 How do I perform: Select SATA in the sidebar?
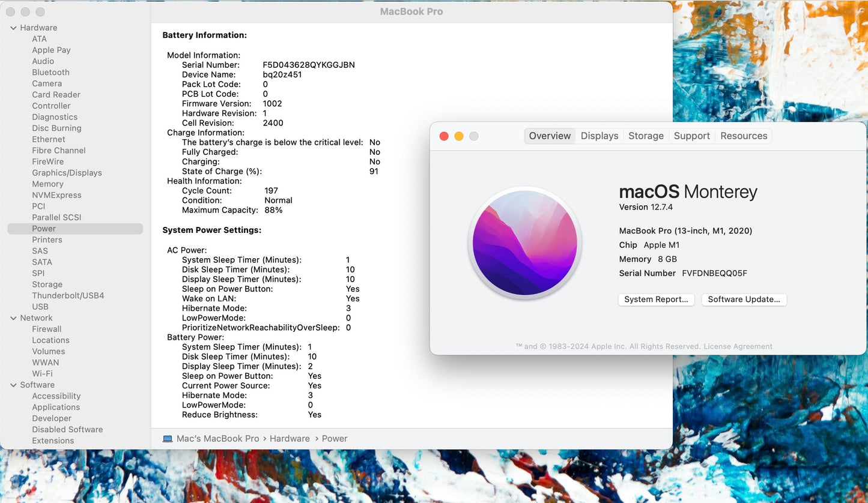coord(42,262)
